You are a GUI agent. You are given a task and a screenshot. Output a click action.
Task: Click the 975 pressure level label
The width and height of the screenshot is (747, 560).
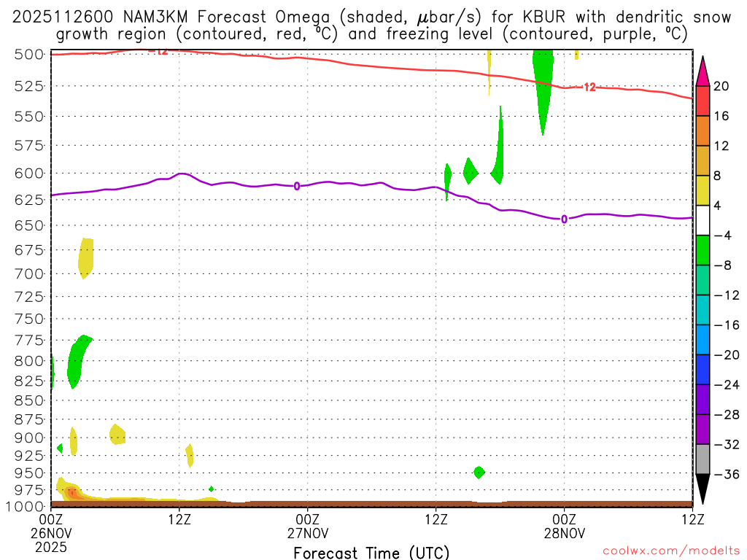point(29,490)
